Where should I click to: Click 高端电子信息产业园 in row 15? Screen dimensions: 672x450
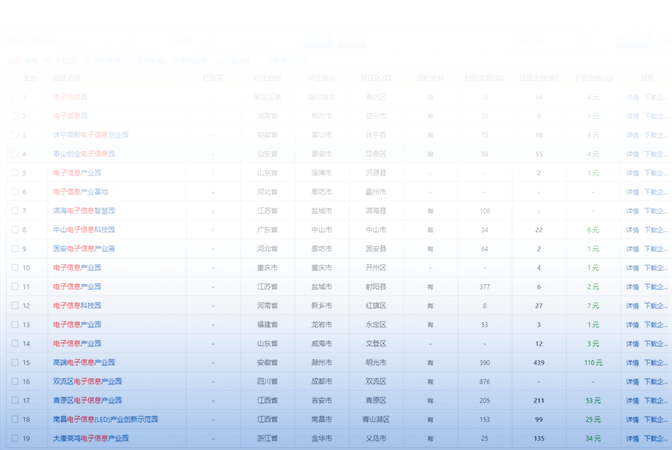[83, 363]
